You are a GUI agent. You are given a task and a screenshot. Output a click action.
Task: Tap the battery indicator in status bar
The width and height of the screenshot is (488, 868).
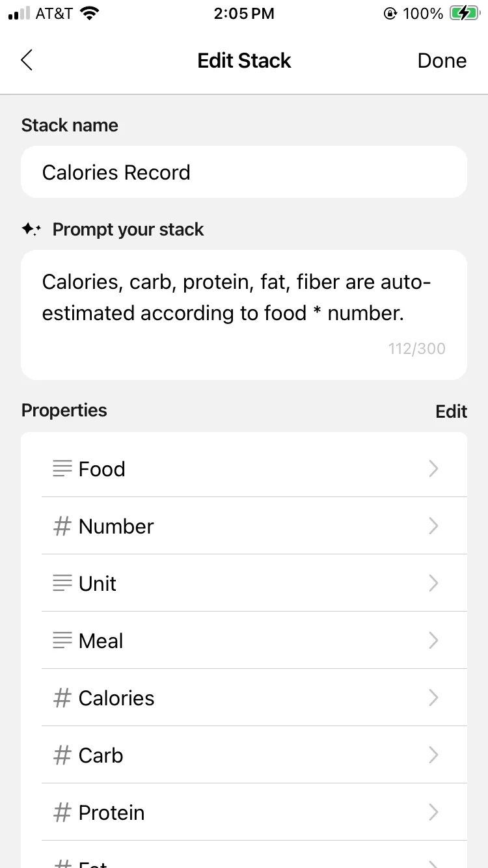point(464,14)
